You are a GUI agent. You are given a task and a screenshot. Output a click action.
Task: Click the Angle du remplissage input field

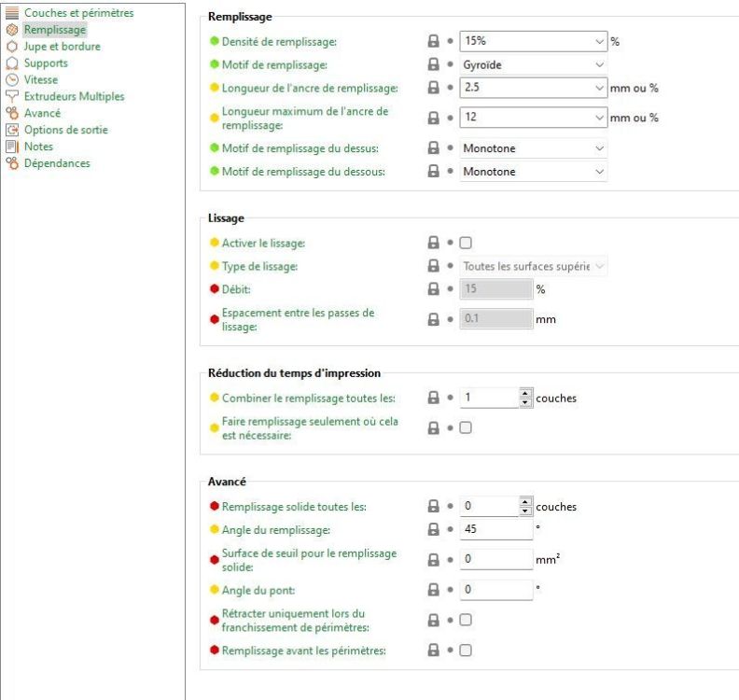point(496,530)
